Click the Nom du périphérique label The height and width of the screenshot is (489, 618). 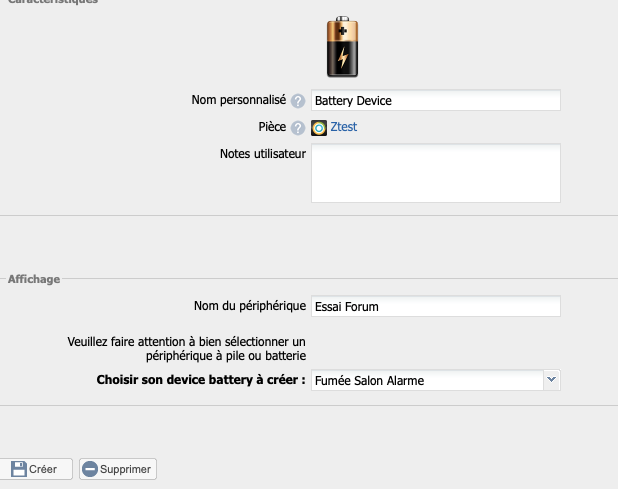249,305
